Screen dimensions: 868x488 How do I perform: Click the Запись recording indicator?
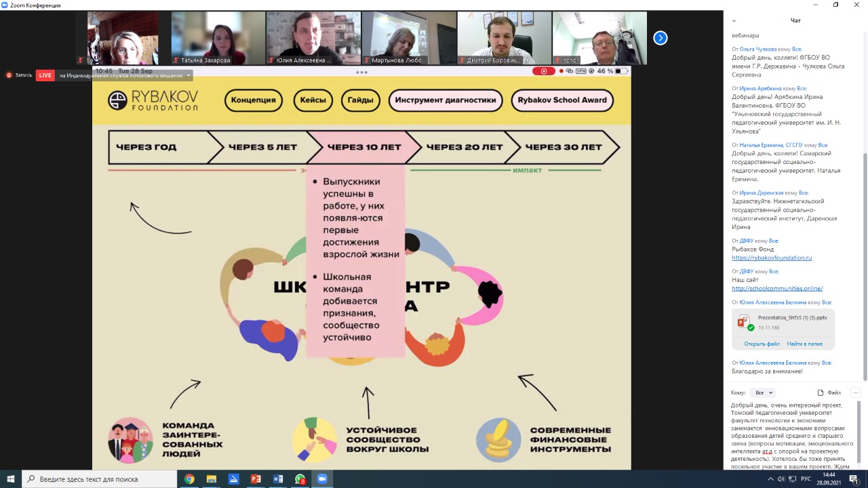[x=19, y=75]
